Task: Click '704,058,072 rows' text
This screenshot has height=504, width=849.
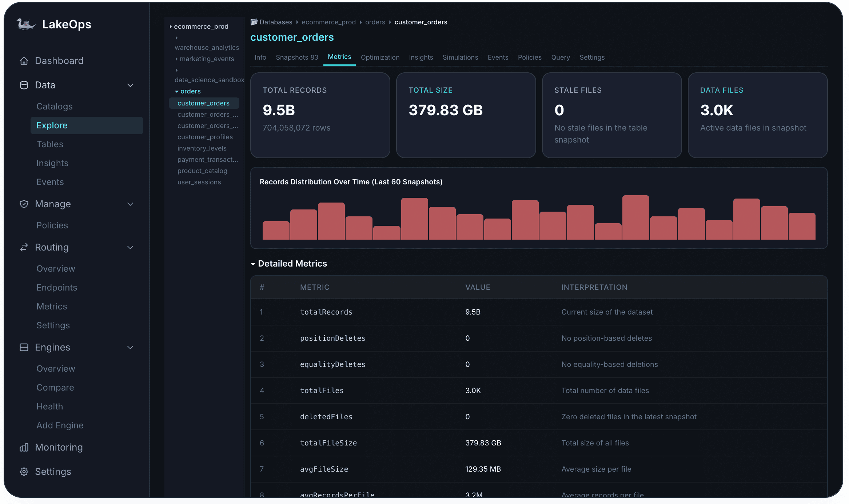Action: pyautogui.click(x=296, y=128)
